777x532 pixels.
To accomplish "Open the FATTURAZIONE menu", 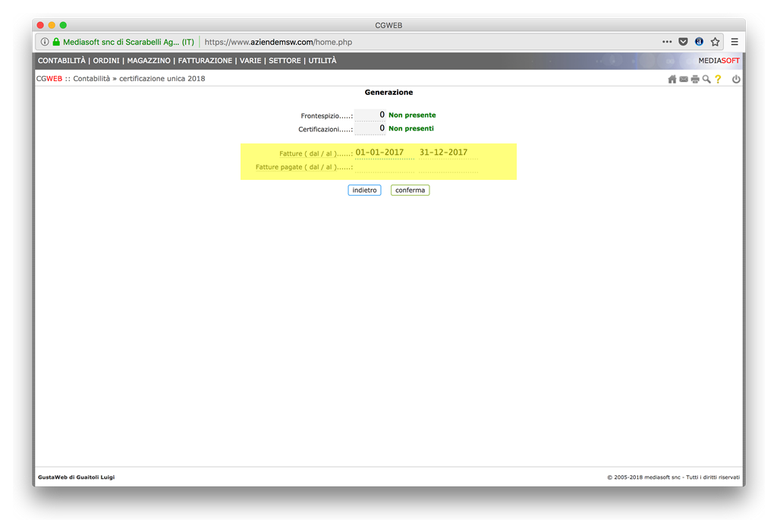I will (x=205, y=61).
